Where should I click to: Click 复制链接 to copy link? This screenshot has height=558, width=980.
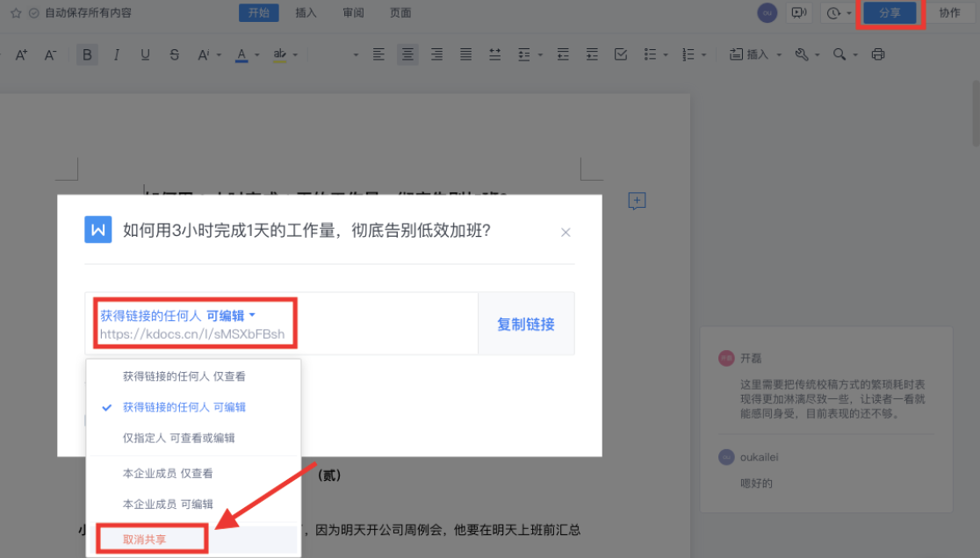point(525,324)
